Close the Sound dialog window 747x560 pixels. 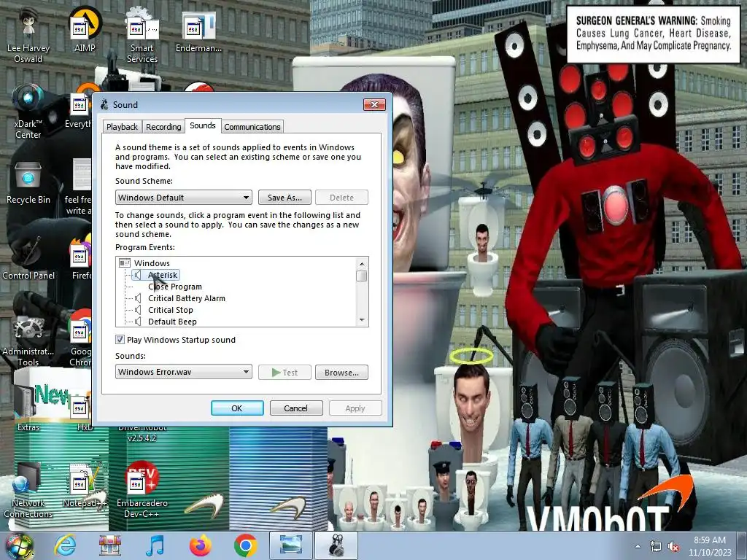pyautogui.click(x=374, y=104)
